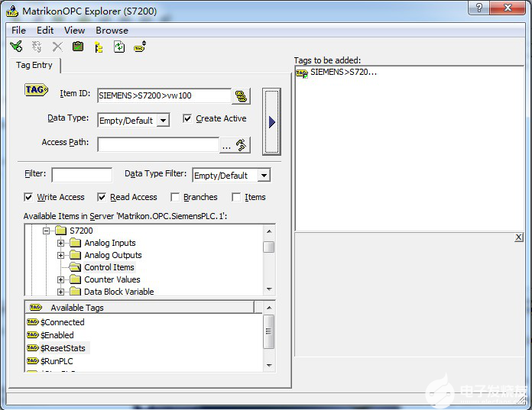The height and width of the screenshot is (410, 532).
Task: Click the tag browse button beside Item ID
Action: click(x=242, y=96)
